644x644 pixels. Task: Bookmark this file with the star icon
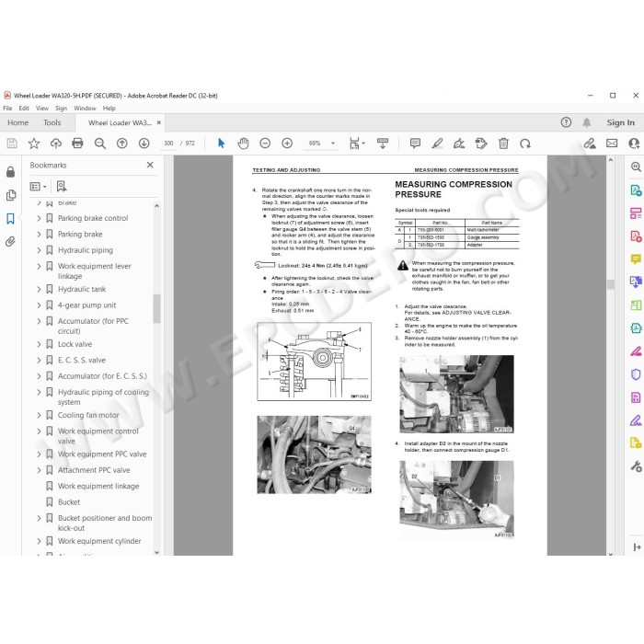pos(34,144)
